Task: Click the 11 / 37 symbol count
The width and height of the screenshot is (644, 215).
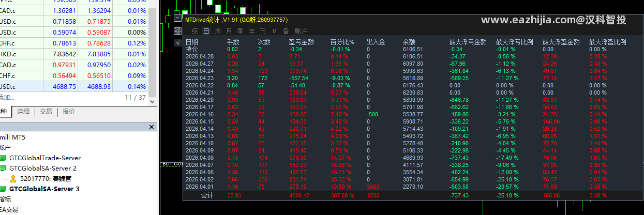Action: pos(136,97)
